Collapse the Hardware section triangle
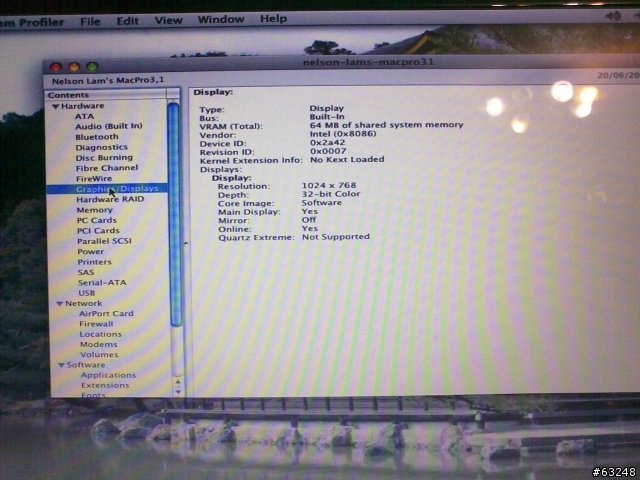640x480 pixels. [56, 106]
